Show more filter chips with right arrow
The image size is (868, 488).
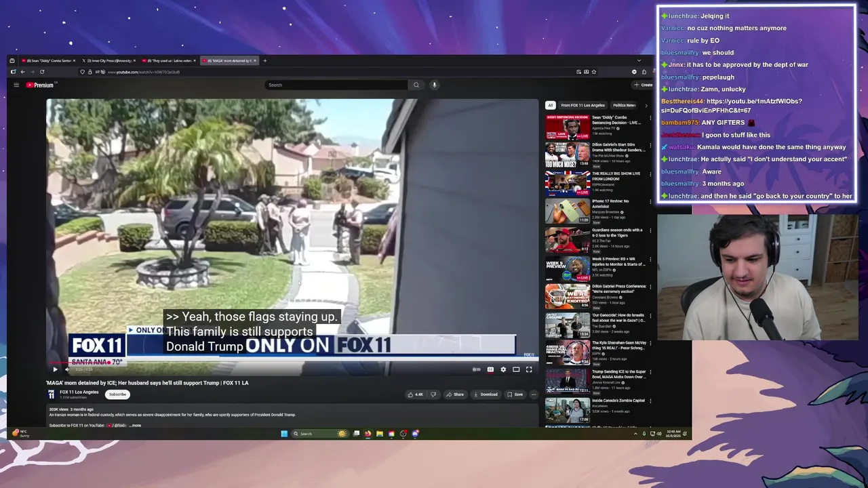click(646, 105)
